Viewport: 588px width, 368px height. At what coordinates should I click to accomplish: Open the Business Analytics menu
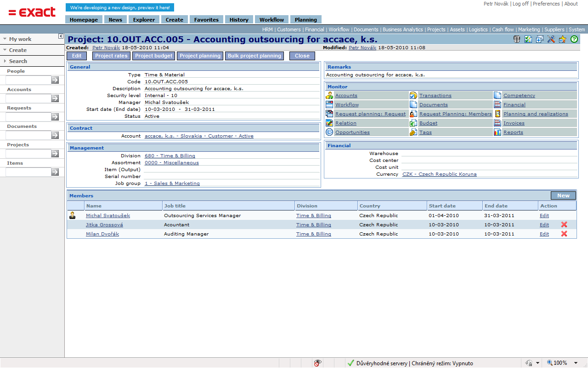tap(403, 29)
